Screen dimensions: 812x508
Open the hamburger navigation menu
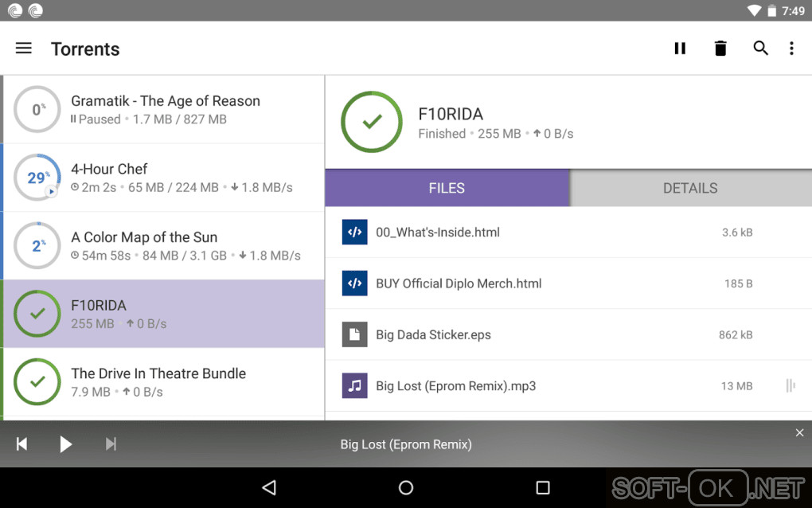[x=24, y=49]
